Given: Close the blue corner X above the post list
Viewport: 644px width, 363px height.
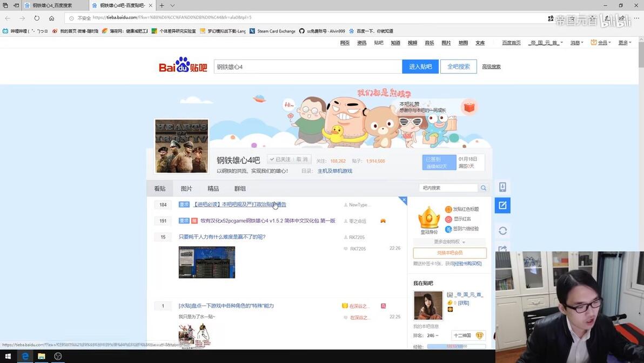Looking at the screenshot, I should (x=404, y=200).
